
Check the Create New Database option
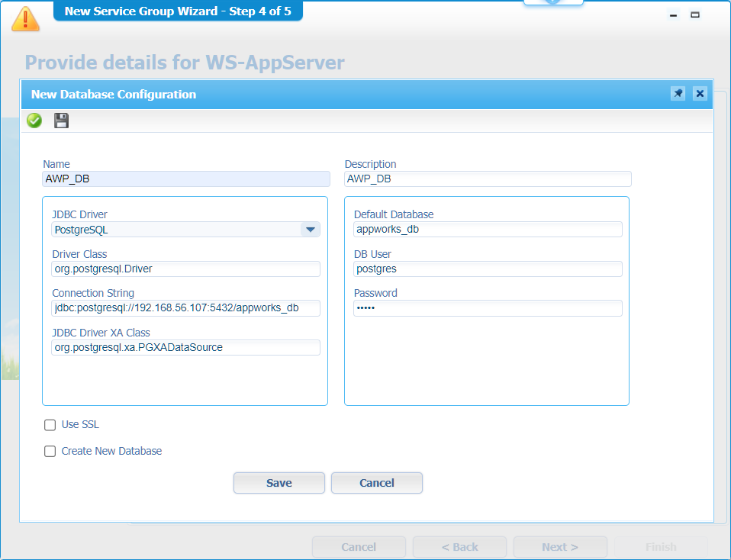tap(50, 451)
